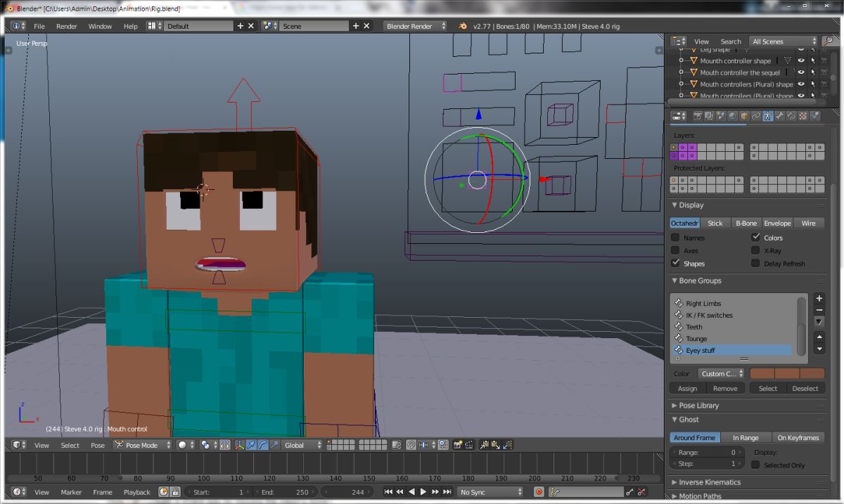Click the Deselect button
The height and width of the screenshot is (504, 844).
805,388
